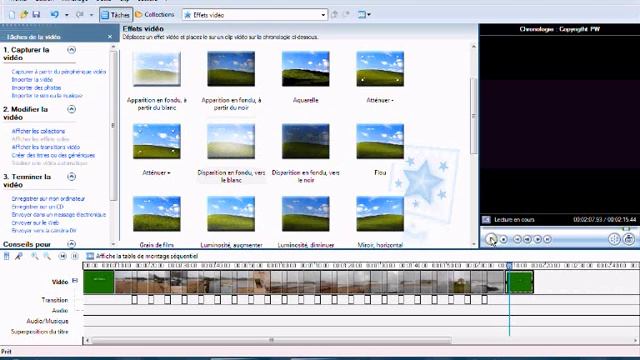Click Envoyer sur le Web link
This screenshot has height=360, width=640.
tap(35, 223)
